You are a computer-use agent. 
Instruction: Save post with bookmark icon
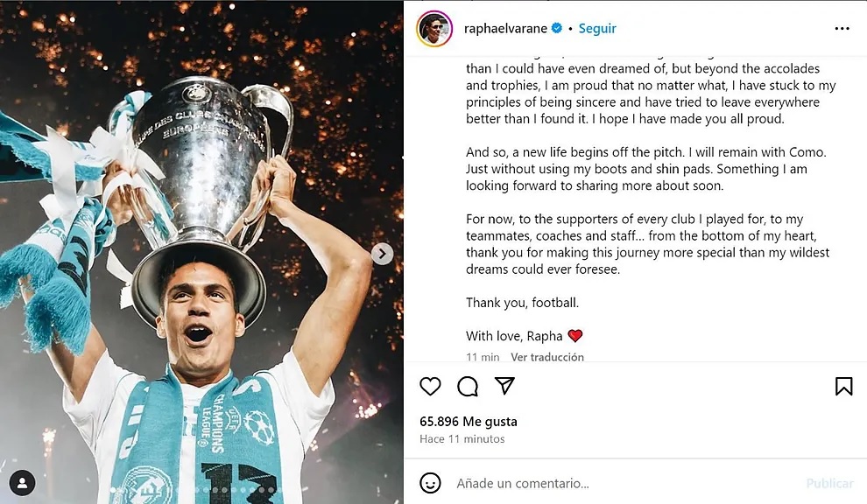click(843, 386)
